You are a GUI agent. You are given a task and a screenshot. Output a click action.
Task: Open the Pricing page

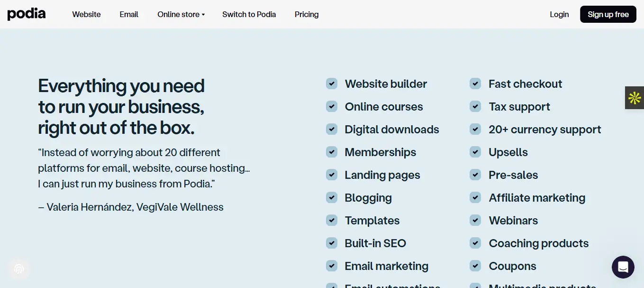(307, 14)
